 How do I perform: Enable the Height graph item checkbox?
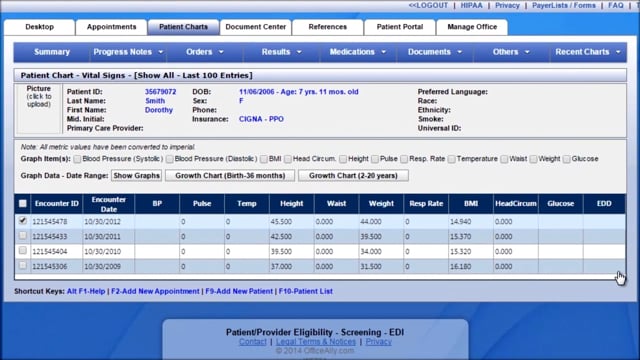tap(343, 159)
